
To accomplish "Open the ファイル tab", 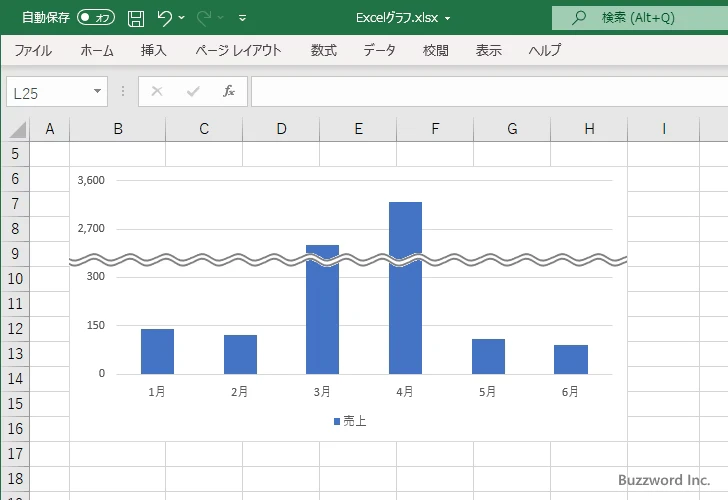I will (x=32, y=50).
